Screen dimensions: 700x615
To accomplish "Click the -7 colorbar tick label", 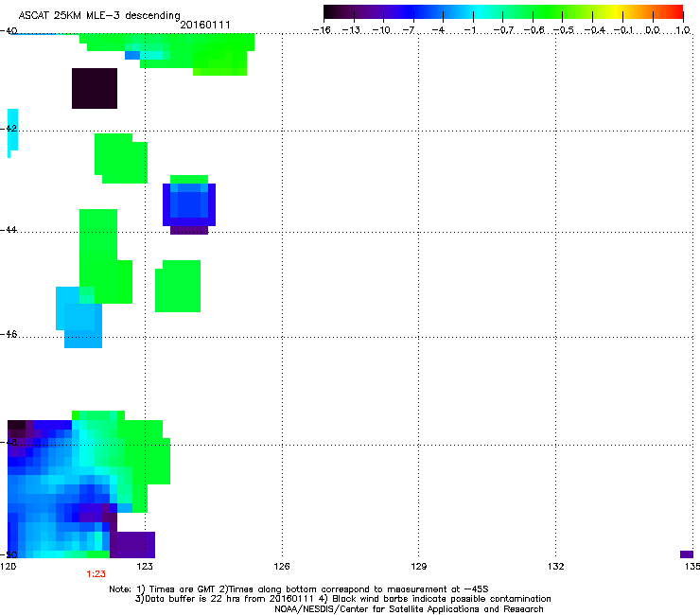I will pyautogui.click(x=409, y=30).
